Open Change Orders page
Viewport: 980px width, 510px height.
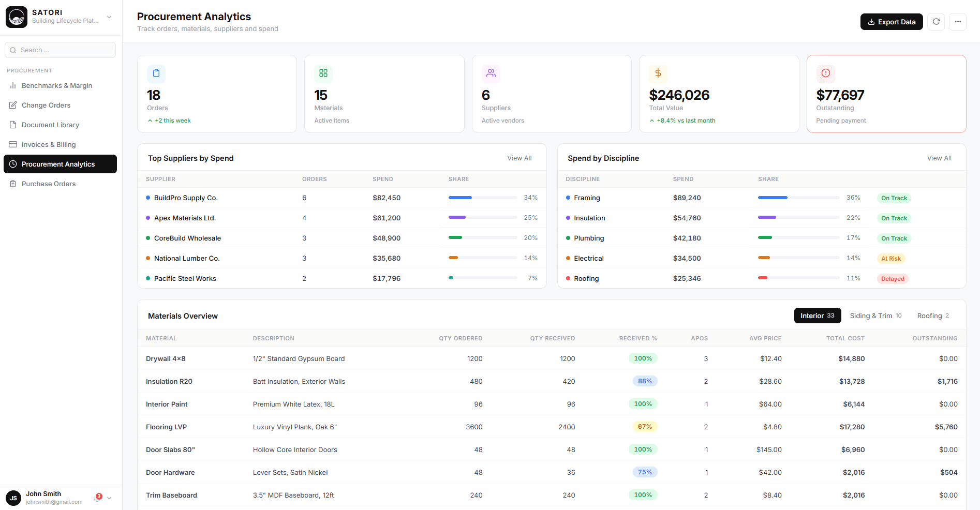coord(60,105)
